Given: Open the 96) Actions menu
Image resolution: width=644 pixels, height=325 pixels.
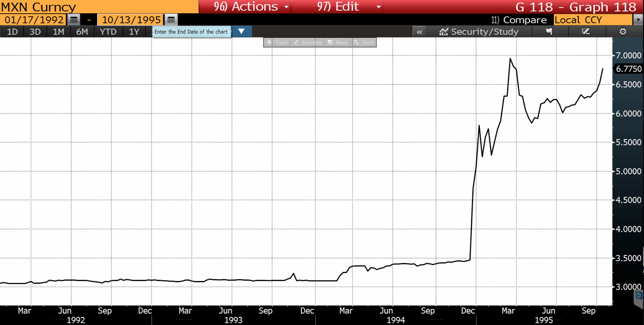Looking at the screenshot, I should (x=245, y=6).
